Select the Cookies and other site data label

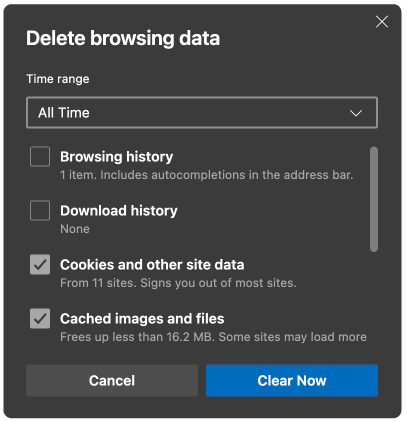(x=152, y=265)
